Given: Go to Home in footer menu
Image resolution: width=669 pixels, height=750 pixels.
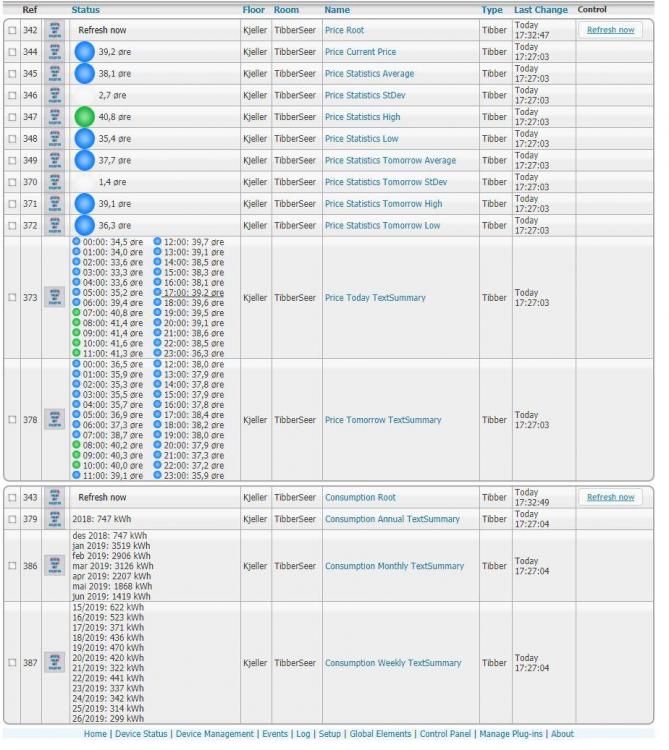Looking at the screenshot, I should [x=95, y=734].
